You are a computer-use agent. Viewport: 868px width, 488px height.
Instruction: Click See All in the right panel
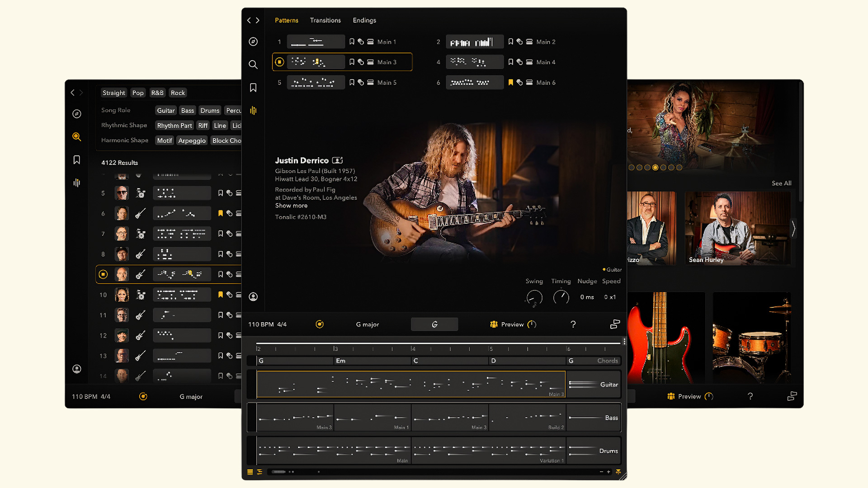(x=781, y=183)
